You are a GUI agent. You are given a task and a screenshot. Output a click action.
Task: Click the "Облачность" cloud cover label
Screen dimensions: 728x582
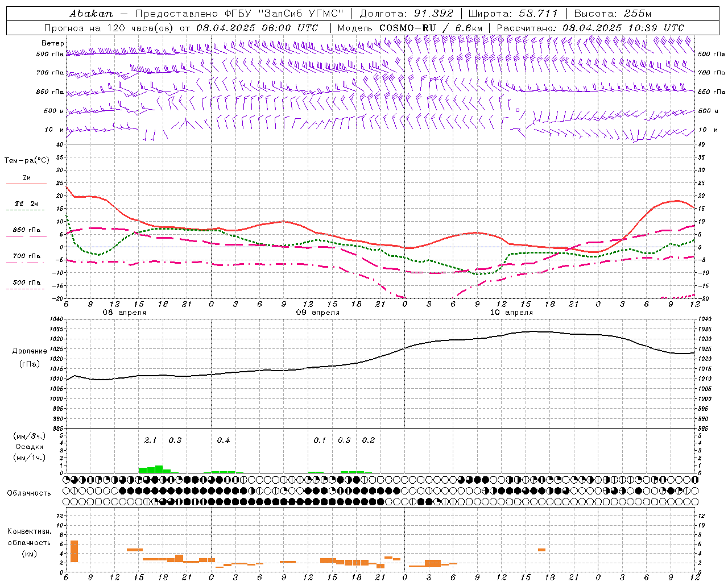29,493
